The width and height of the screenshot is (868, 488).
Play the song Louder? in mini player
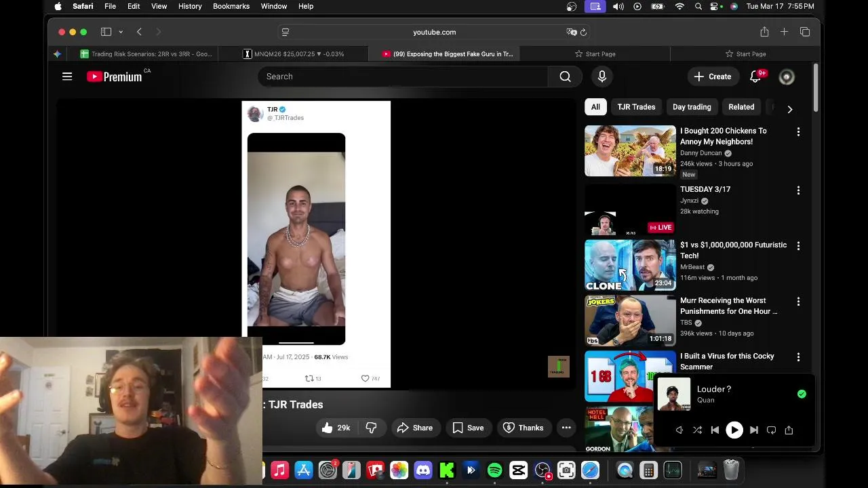click(x=734, y=430)
